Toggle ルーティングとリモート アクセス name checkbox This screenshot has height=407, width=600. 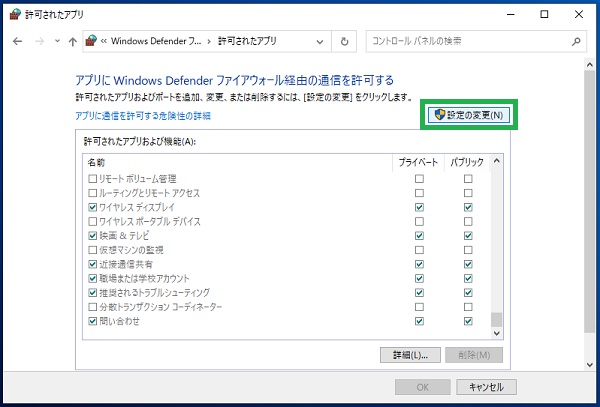pyautogui.click(x=92, y=193)
